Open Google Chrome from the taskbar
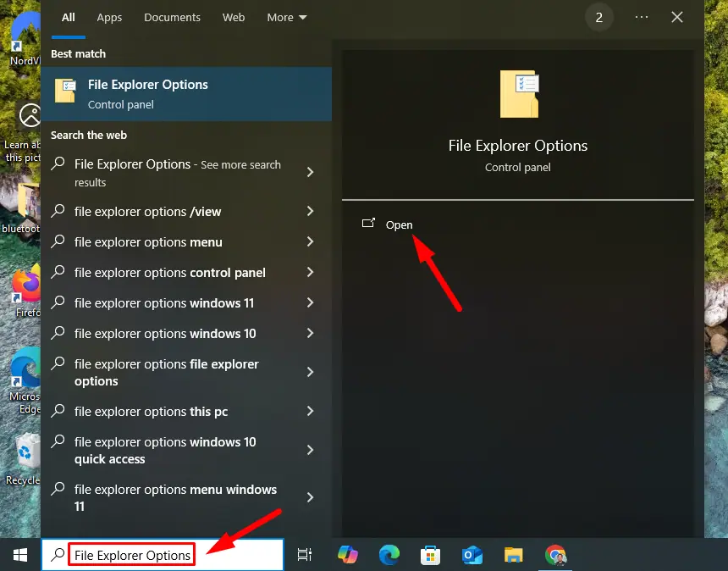Image resolution: width=728 pixels, height=571 pixels. [556, 555]
